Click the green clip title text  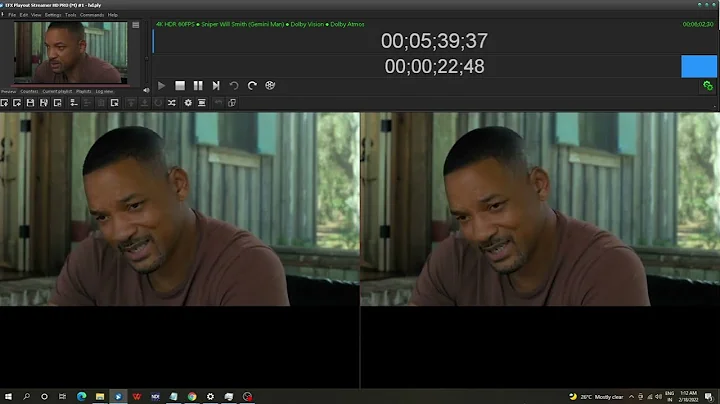pyautogui.click(x=260, y=24)
